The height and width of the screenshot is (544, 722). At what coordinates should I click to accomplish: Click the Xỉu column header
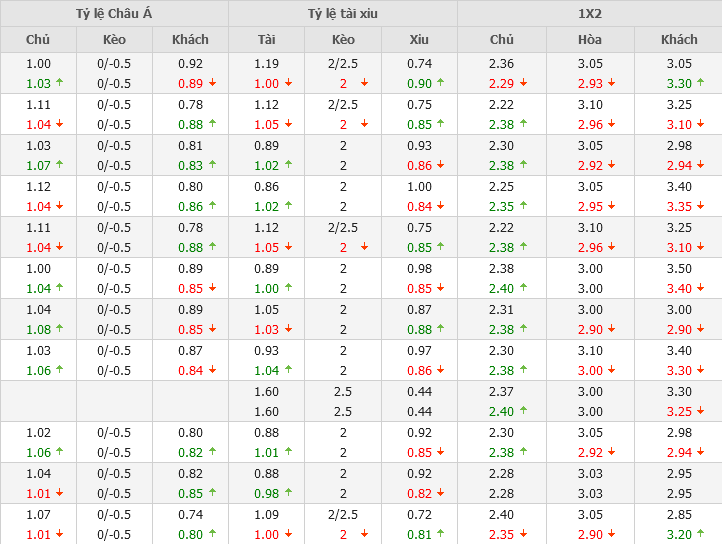419,39
